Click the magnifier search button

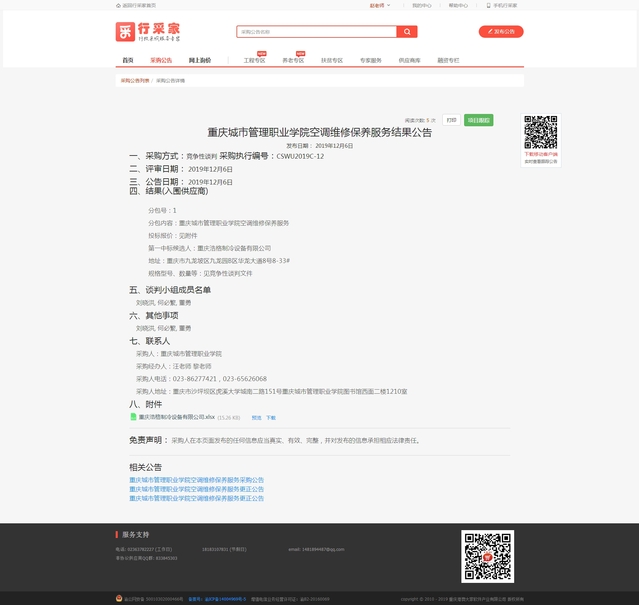(x=407, y=32)
